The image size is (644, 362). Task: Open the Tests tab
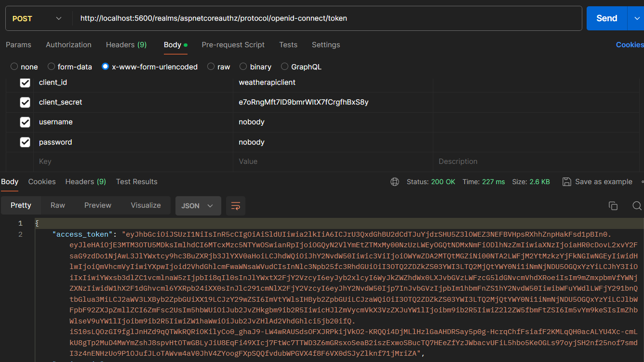pos(288,44)
